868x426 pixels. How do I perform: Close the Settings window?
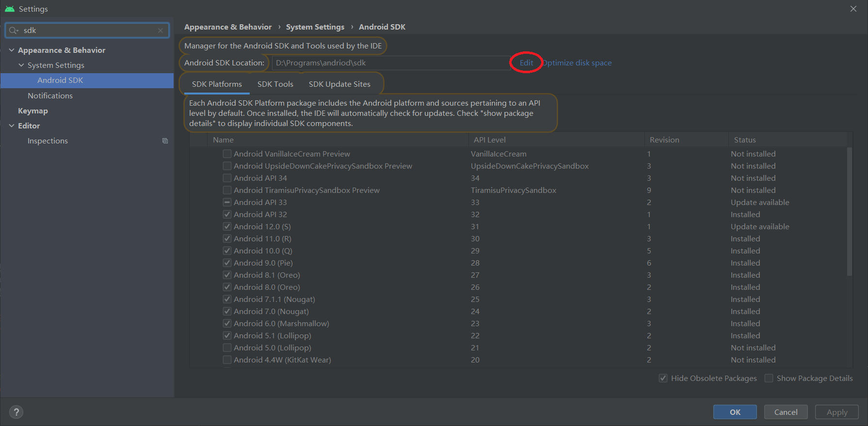click(x=853, y=9)
